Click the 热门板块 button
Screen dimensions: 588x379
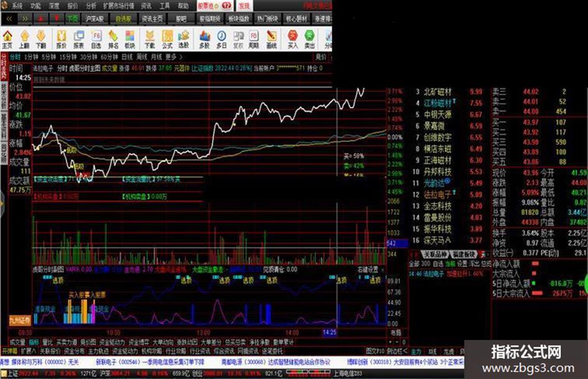pos(268,19)
